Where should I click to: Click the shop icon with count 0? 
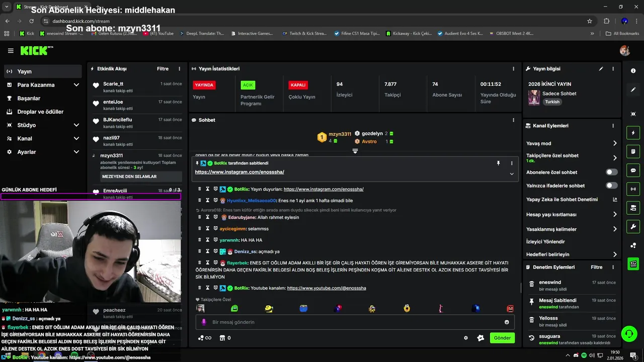pos(225,338)
